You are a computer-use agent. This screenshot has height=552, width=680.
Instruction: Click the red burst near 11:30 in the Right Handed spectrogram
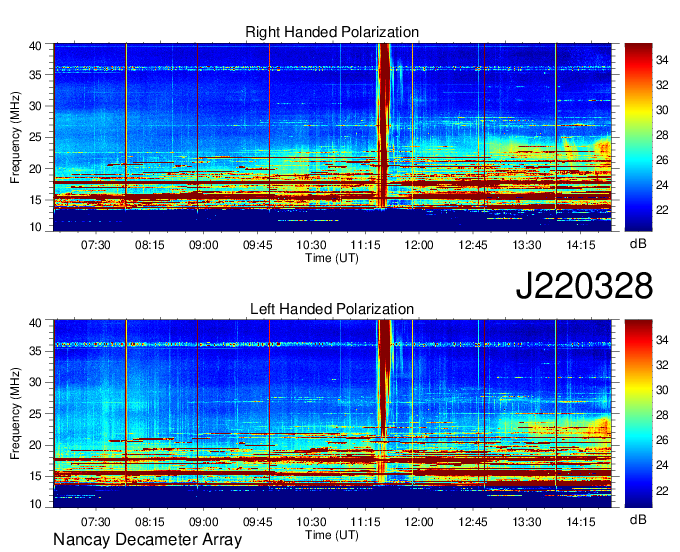[384, 126]
